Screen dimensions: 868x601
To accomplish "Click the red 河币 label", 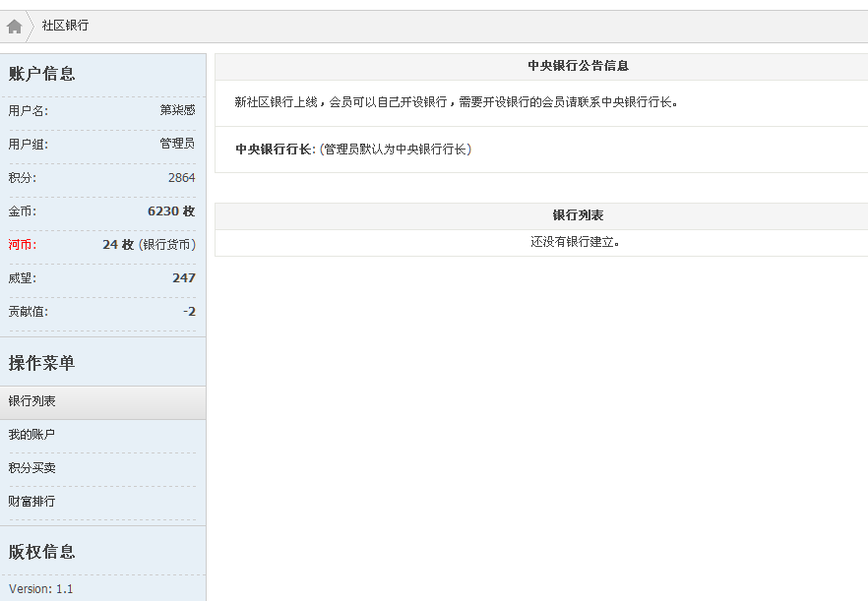I will (22, 245).
